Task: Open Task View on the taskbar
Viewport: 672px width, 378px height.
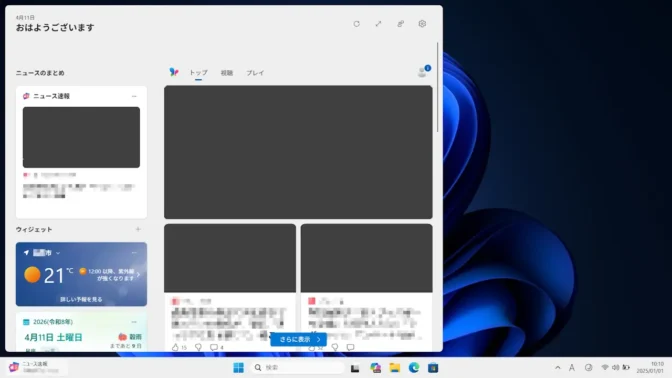Action: [355, 368]
